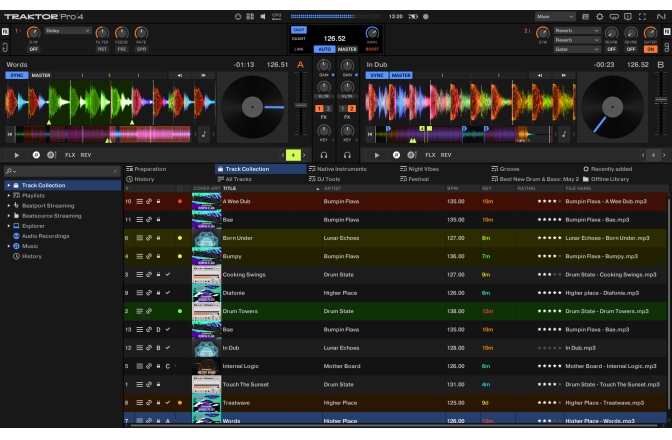Toggle AUTO in the master clock panel

coord(324,49)
